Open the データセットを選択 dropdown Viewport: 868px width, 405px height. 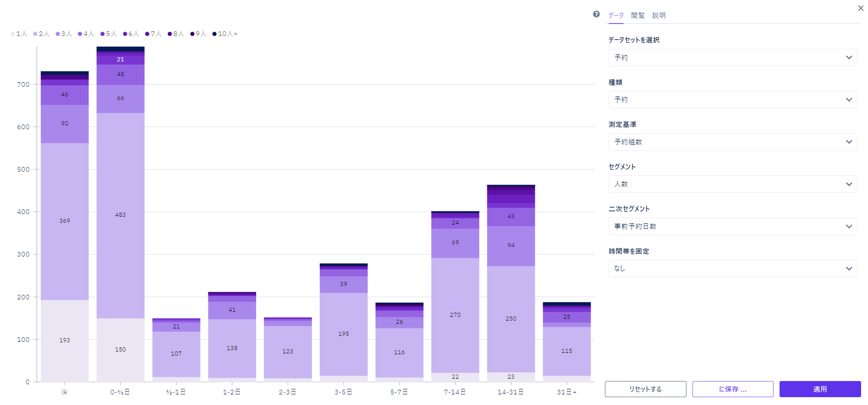pos(732,58)
